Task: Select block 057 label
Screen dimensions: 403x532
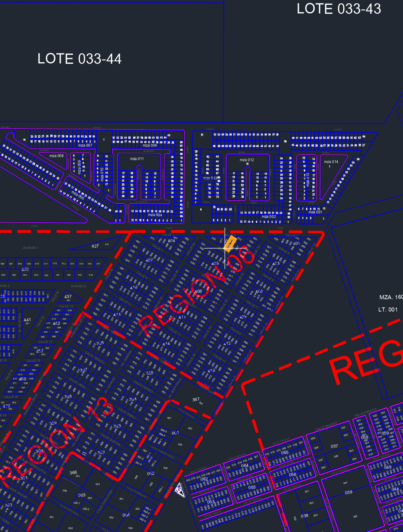Action: (334, 446)
